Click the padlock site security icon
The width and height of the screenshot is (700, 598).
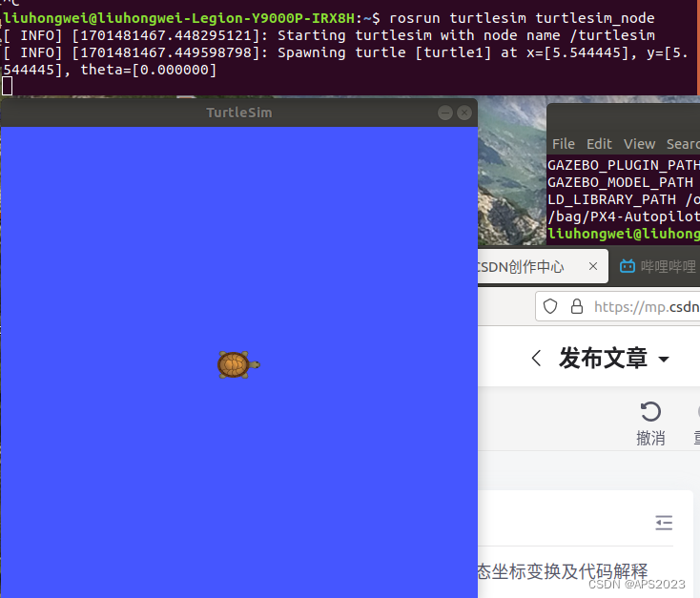tap(577, 306)
